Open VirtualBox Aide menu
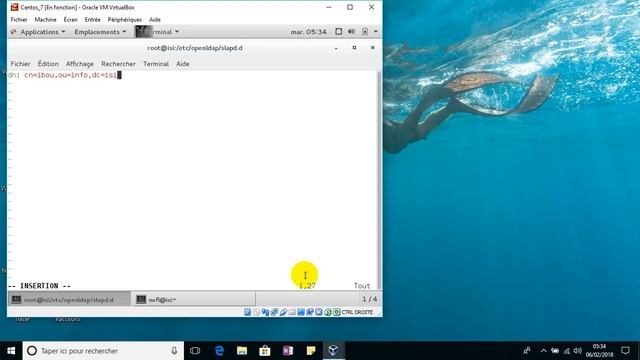640x360 pixels. [x=155, y=20]
